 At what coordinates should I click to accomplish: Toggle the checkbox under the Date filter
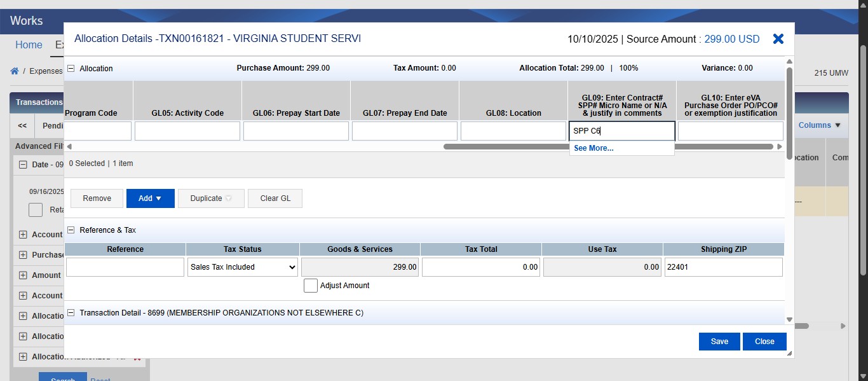click(36, 210)
